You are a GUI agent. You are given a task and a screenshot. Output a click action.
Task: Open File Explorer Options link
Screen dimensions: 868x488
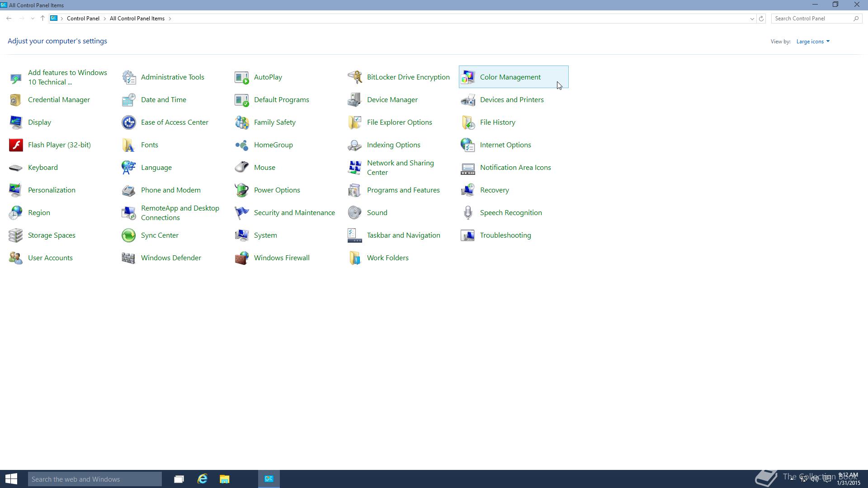tap(399, 122)
